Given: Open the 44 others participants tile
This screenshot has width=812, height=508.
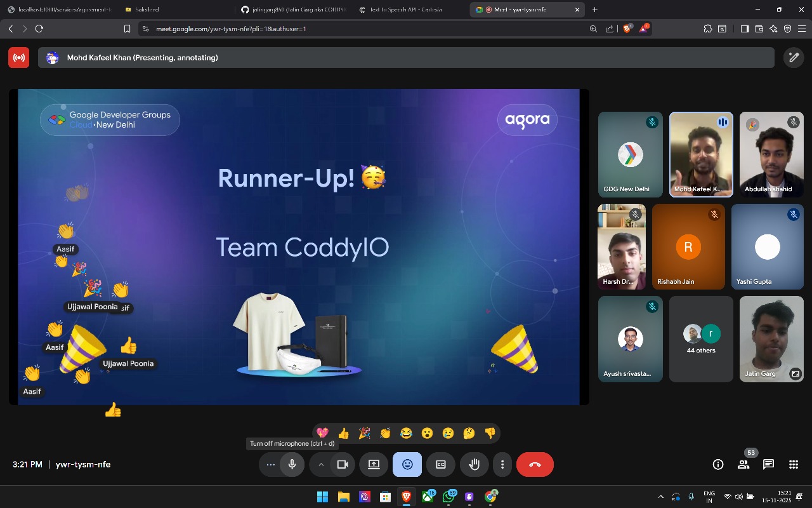Looking at the screenshot, I should click(701, 339).
